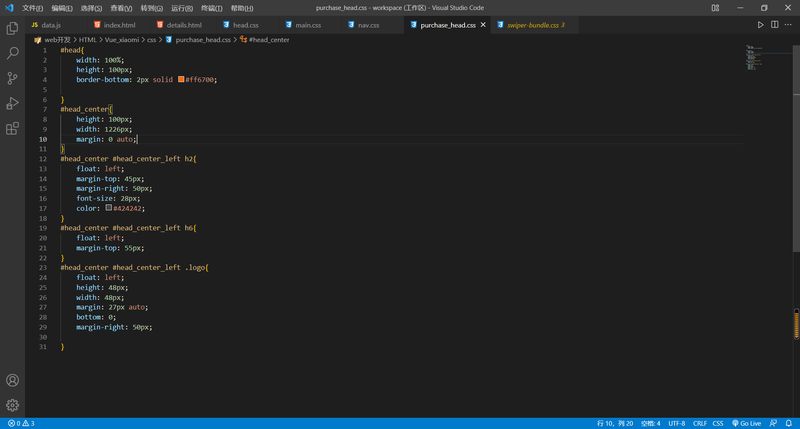Open the #424242 gray color swatch
The width and height of the screenshot is (800, 429).
point(109,208)
